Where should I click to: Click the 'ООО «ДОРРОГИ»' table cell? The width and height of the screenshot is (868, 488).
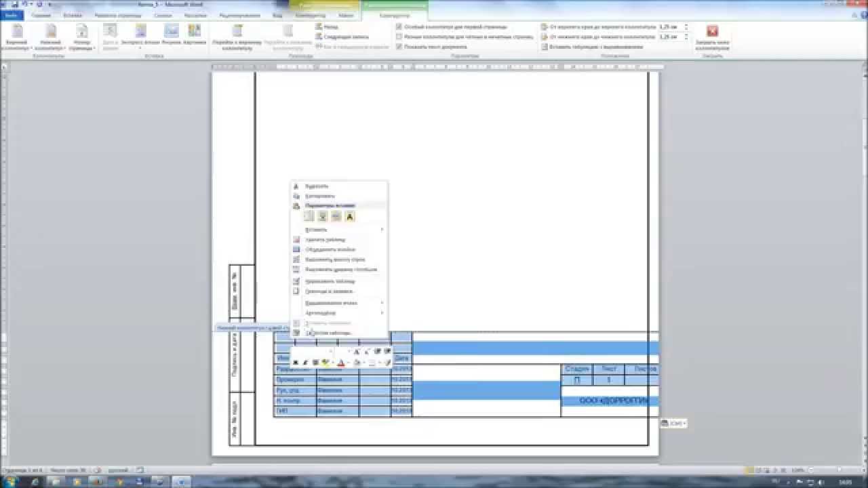(610, 401)
